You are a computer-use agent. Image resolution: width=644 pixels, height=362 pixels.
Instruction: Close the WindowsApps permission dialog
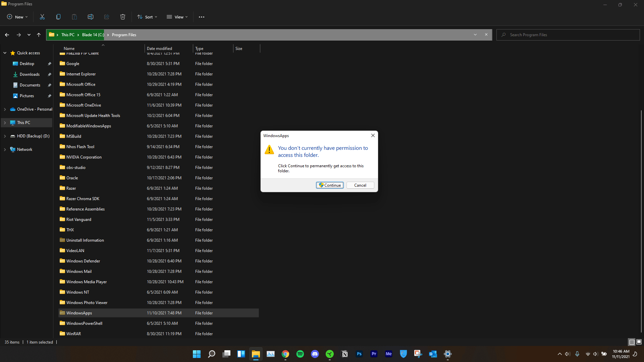coord(373,135)
